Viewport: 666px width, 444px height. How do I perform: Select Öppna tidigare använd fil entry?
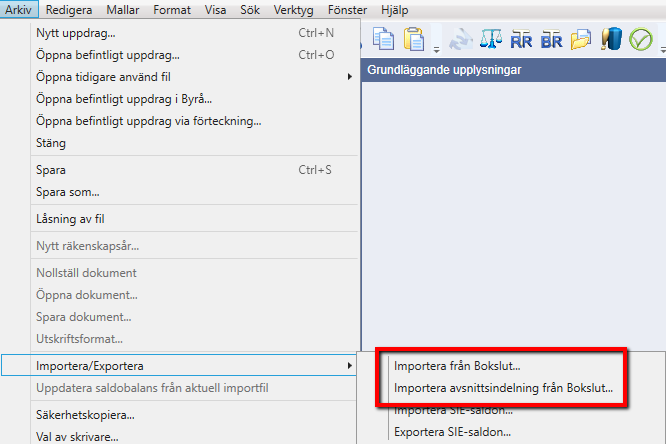[195, 77]
